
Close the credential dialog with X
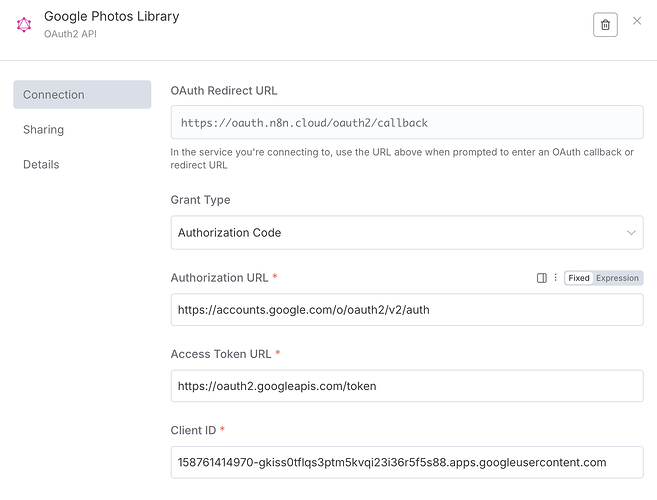637,21
